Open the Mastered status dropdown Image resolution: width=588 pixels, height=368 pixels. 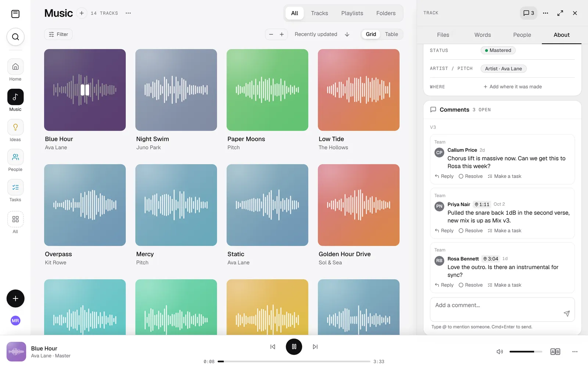(498, 50)
